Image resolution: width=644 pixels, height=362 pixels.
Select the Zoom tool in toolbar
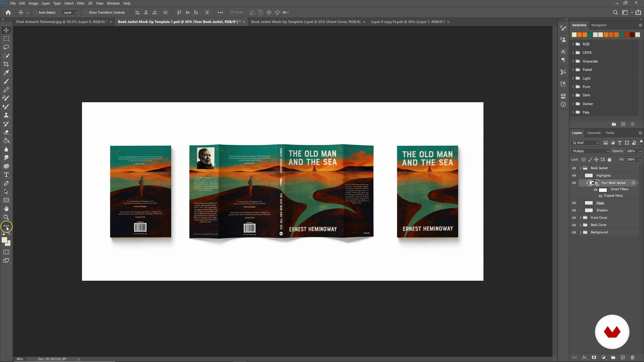(x=6, y=217)
